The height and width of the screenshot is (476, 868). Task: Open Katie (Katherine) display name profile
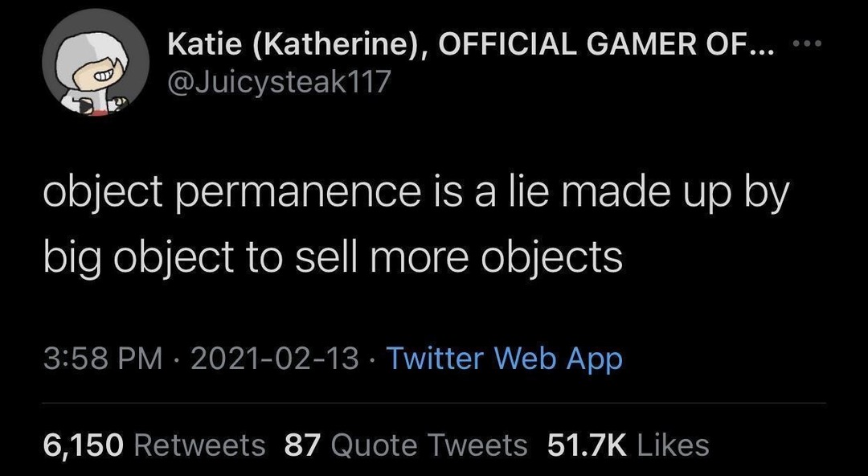[x=297, y=46]
